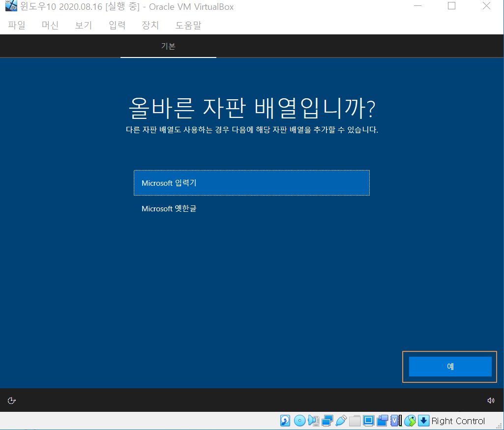Minimize the VirtualBox window

click(x=417, y=6)
